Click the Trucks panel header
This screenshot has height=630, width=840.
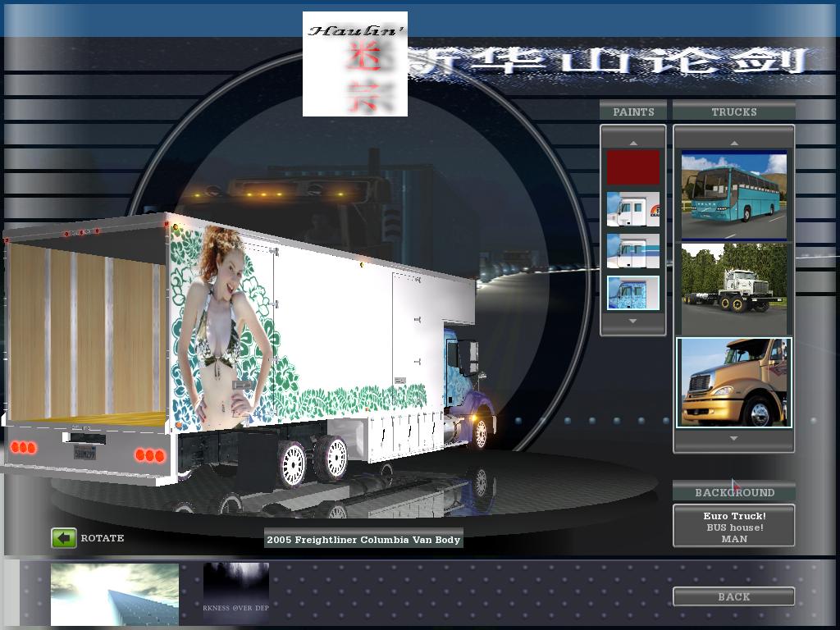[x=733, y=112]
